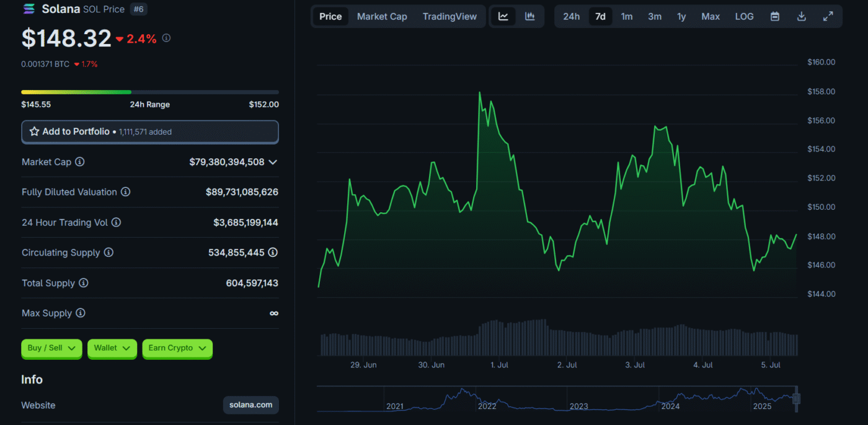Image resolution: width=868 pixels, height=425 pixels.
Task: Click 24 Hour Trading Vol info icon
Action: tap(116, 222)
